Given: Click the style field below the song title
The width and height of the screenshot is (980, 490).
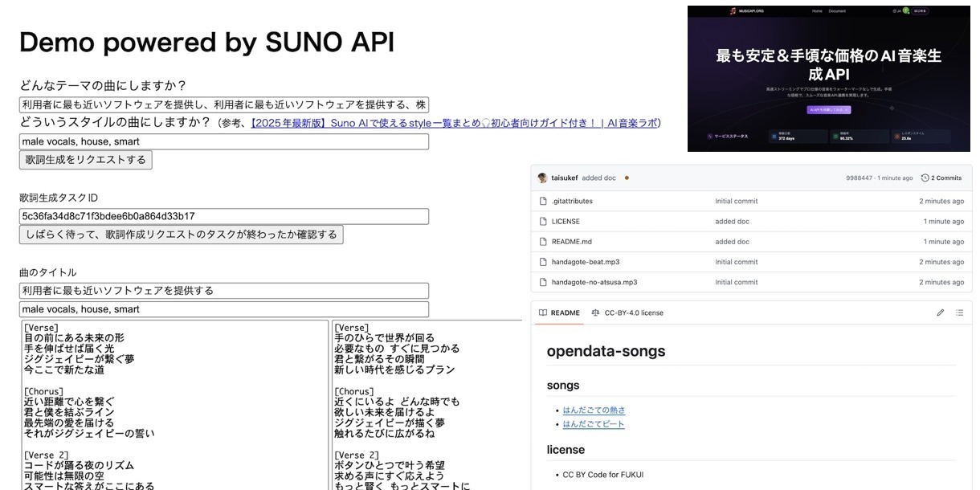Looking at the screenshot, I should tap(224, 309).
